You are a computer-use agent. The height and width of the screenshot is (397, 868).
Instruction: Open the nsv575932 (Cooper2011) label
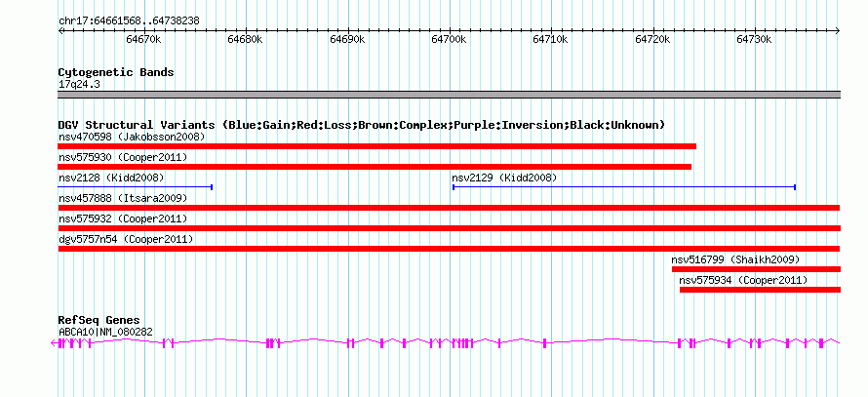(123, 218)
